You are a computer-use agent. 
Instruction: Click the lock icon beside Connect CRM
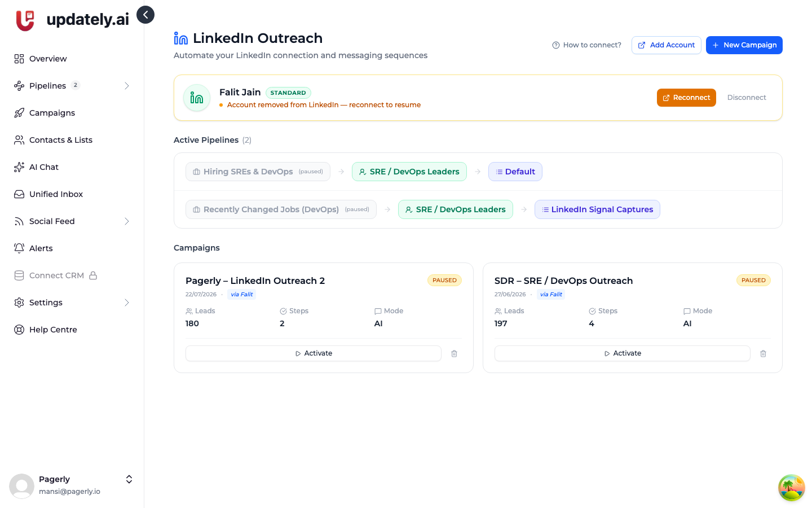pos(93,275)
